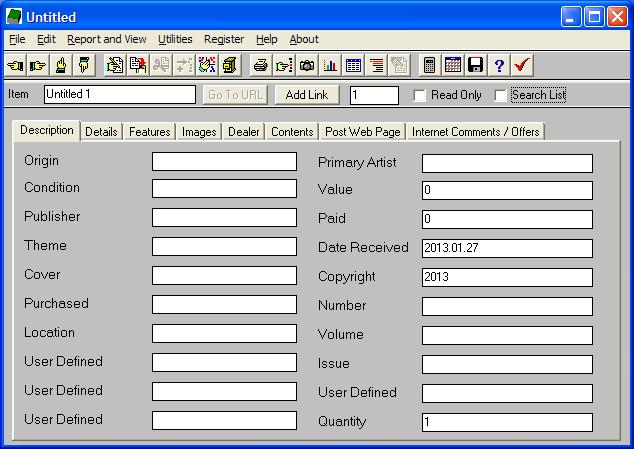This screenshot has width=634, height=449.
Task: Open the Report and View menu
Action: pyautogui.click(x=107, y=39)
